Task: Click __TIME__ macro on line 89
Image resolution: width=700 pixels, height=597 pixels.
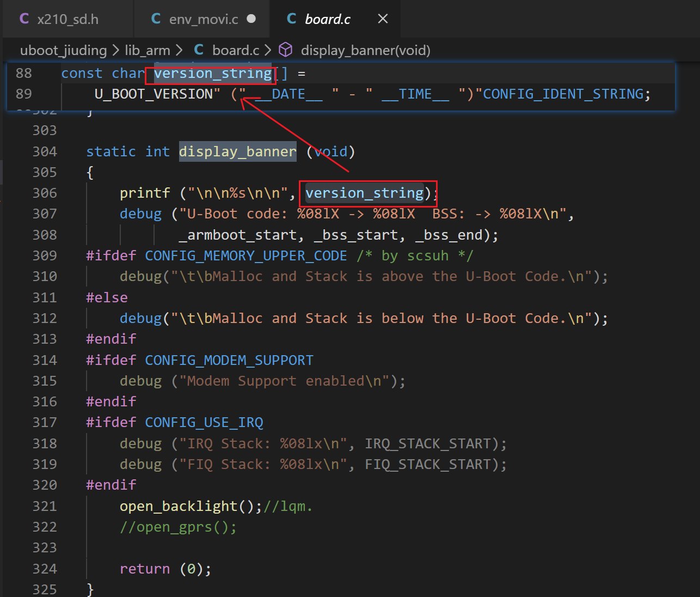Action: click(x=415, y=94)
